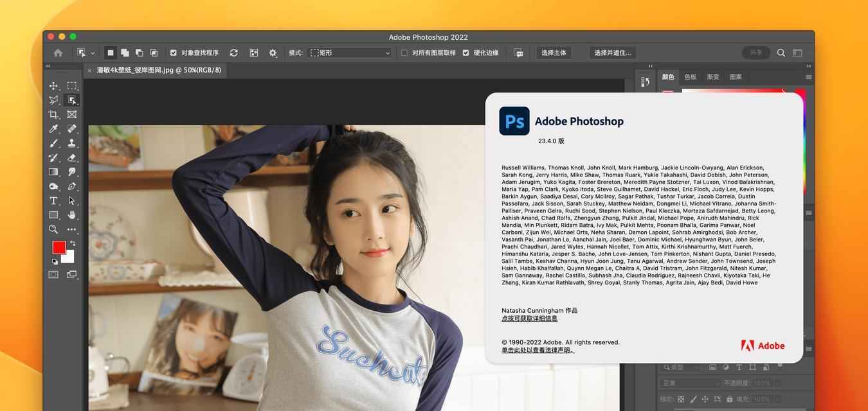Open the search magnifier in options bar
Image resolution: width=868 pixels, height=411 pixels.
click(781, 53)
